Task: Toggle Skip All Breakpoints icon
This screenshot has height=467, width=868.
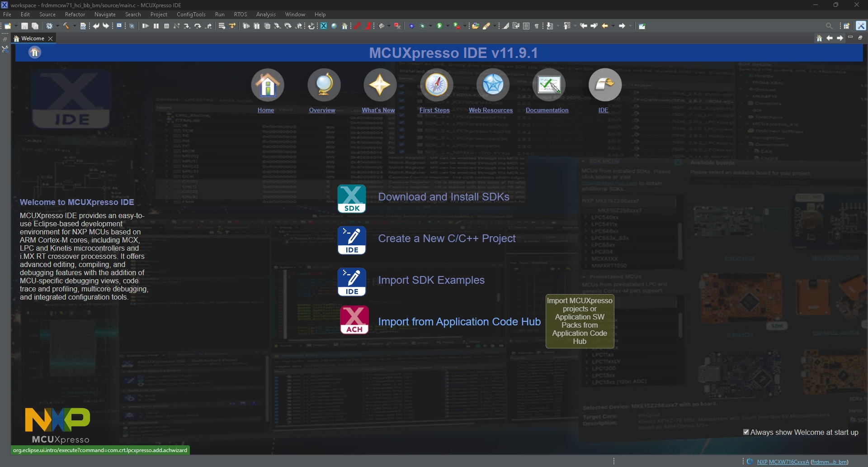Action: tap(132, 26)
